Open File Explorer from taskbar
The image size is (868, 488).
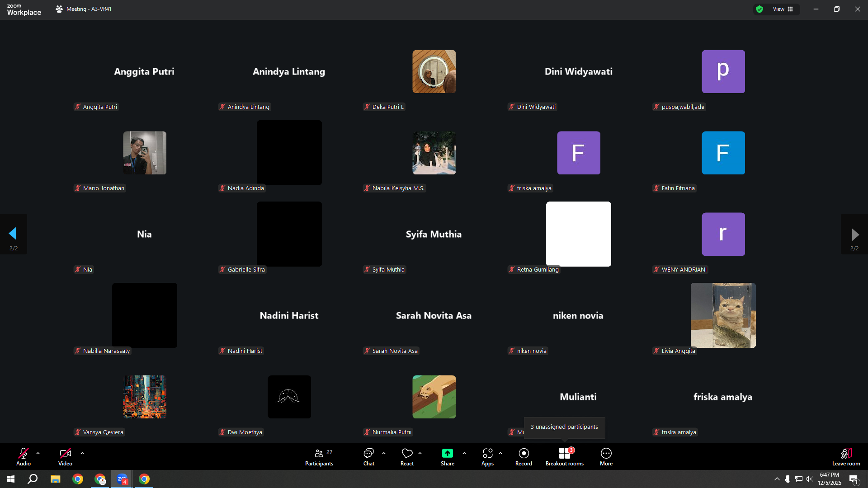coord(55,479)
